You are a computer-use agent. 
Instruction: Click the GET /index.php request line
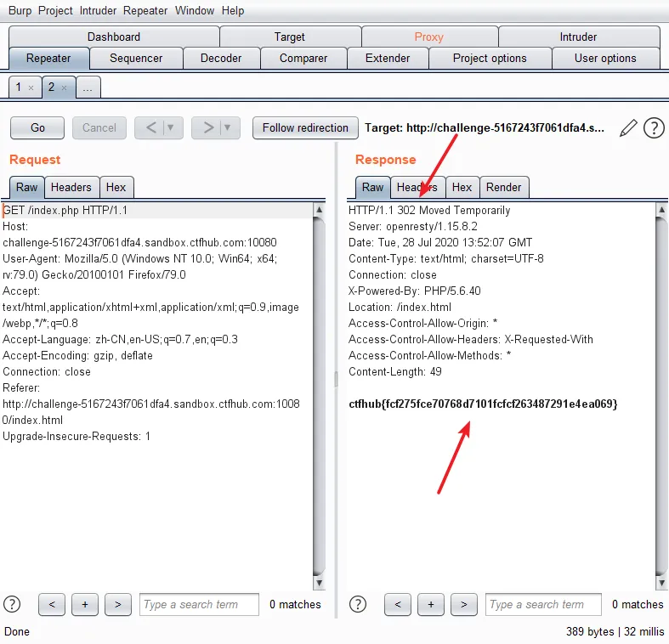[65, 210]
